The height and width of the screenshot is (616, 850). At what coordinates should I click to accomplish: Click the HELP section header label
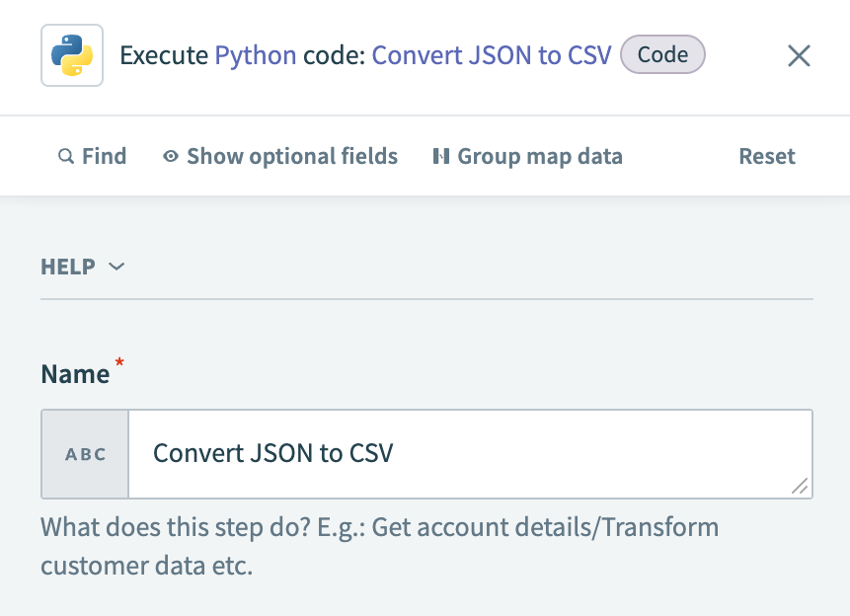coord(68,267)
